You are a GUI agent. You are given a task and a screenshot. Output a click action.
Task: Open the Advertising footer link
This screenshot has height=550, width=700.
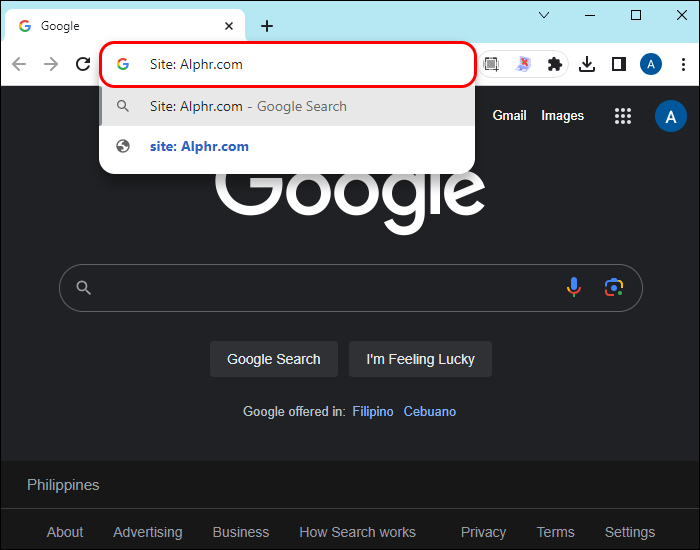point(147,532)
